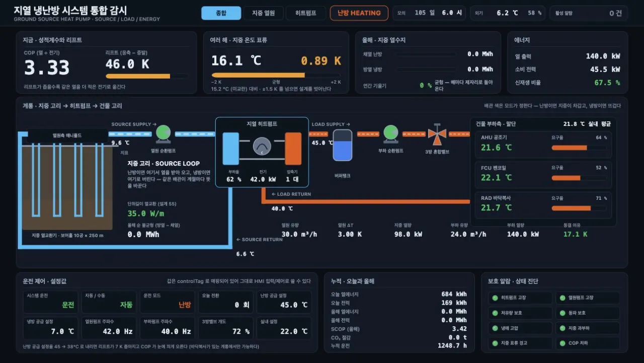Viewport: 644px width, 363px height.
Task: Click the 지중 과부하 status lamp
Action: click(563, 328)
